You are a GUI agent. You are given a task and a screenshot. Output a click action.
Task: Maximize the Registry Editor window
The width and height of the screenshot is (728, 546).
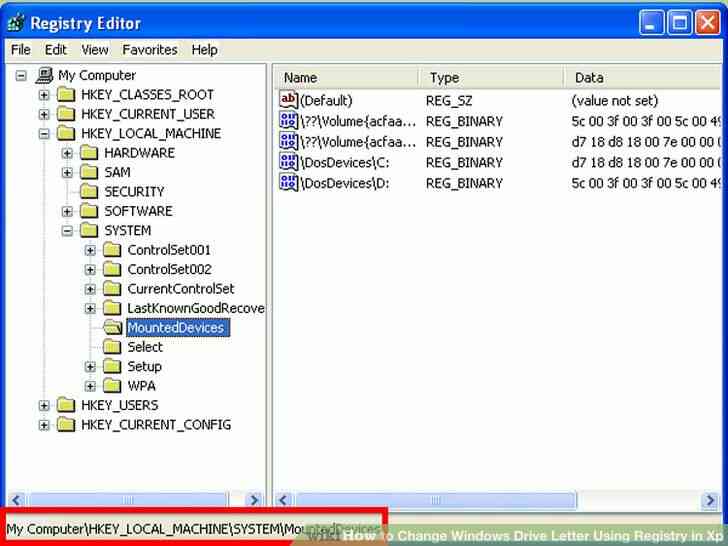pyautogui.click(x=679, y=22)
